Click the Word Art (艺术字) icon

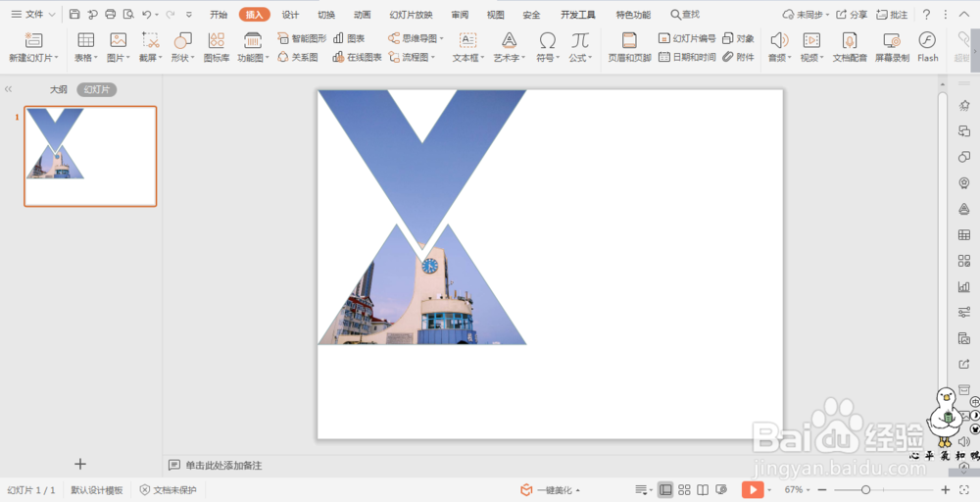[x=510, y=40]
